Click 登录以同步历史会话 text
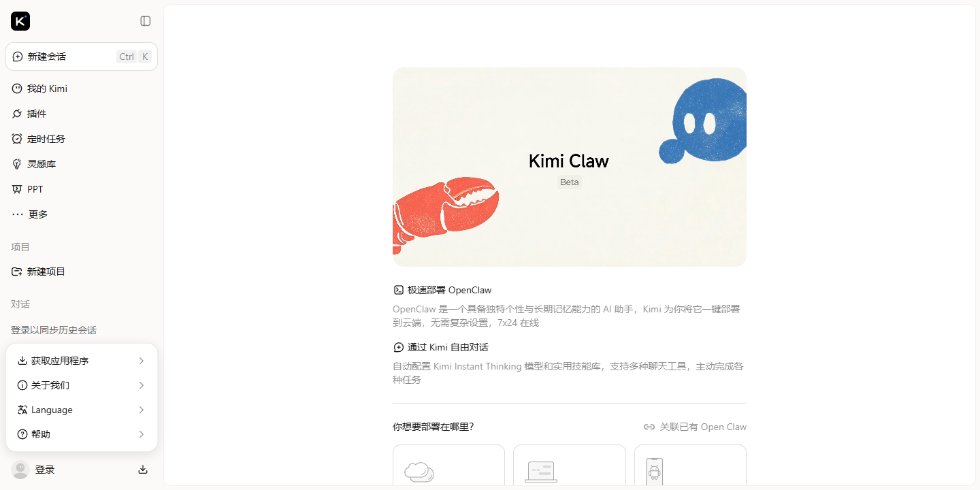This screenshot has height=490, width=980. pyautogui.click(x=54, y=330)
